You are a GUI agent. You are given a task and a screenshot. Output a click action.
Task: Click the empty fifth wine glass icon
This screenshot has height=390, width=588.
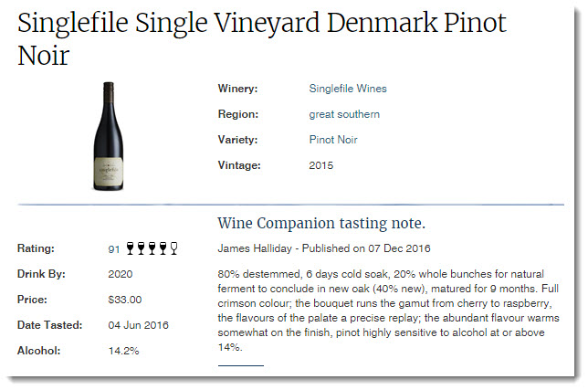[173, 248]
